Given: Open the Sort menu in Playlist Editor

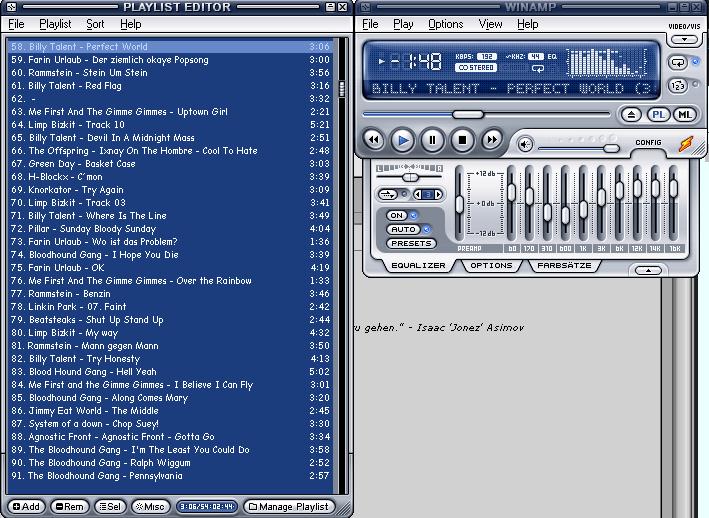Looking at the screenshot, I should [x=95, y=24].
